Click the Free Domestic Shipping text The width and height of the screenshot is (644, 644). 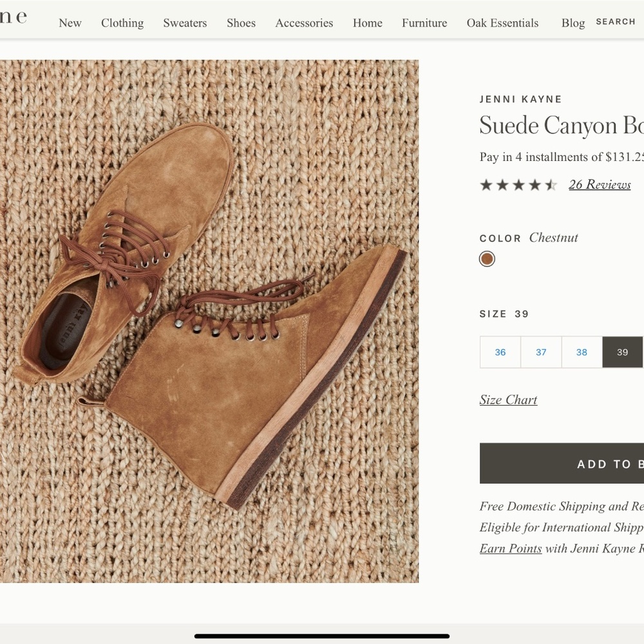(562, 506)
